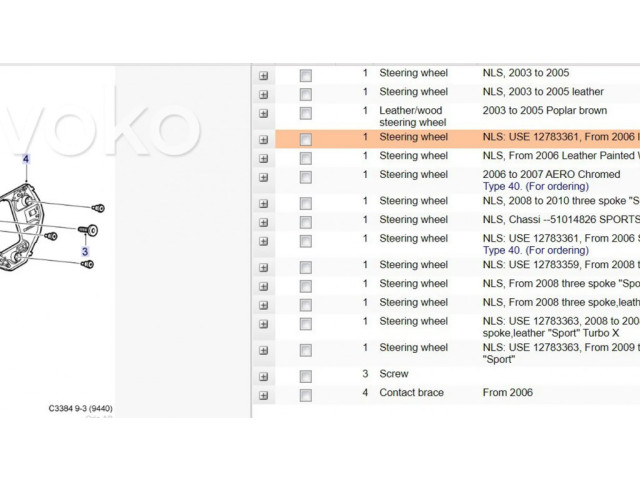Expand the NLS: USE 12783359 row
The image size is (640, 480).
(x=264, y=267)
